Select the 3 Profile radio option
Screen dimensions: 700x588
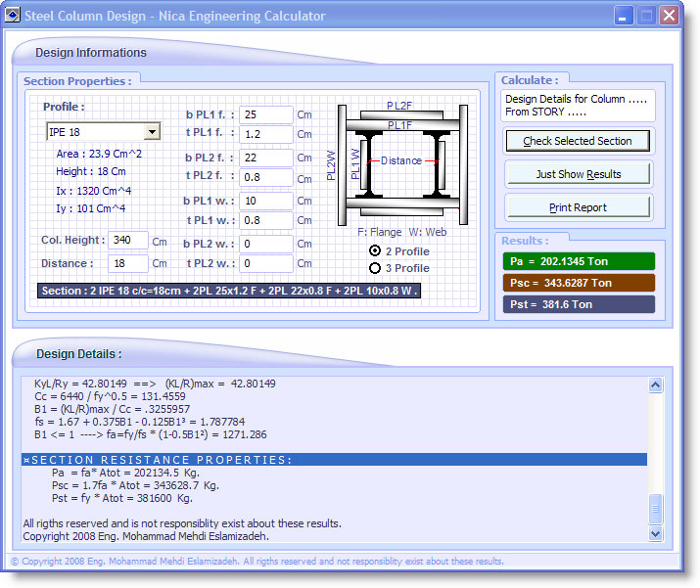coord(375,268)
